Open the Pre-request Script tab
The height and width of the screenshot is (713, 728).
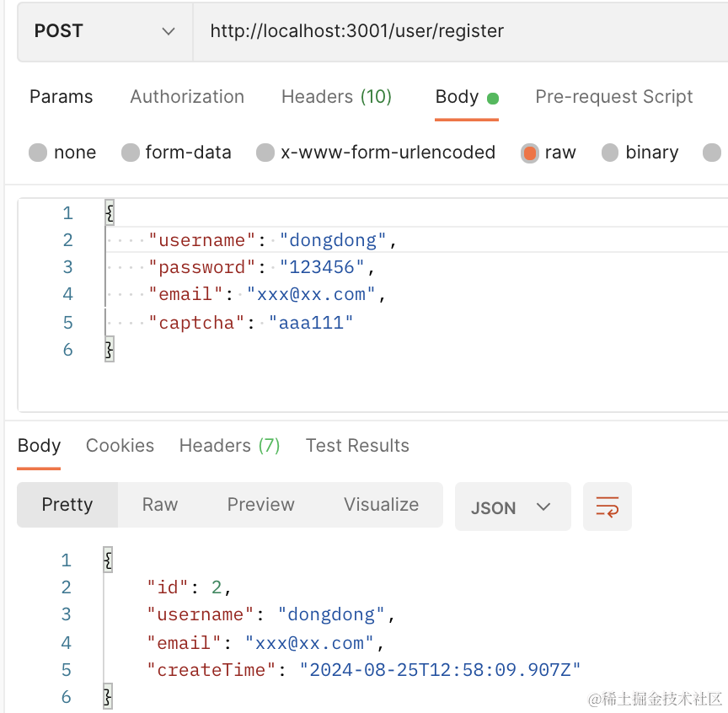613,97
